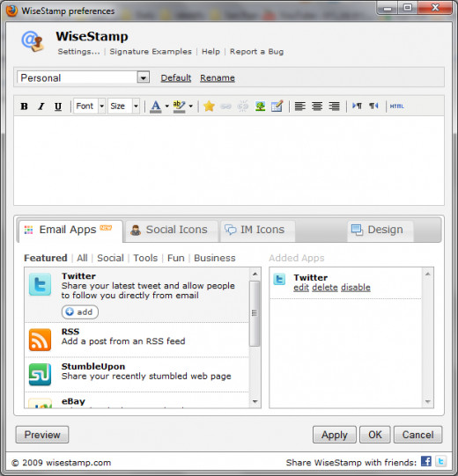458x476 pixels.
Task: Align signature text right
Action: pyautogui.click(x=334, y=106)
